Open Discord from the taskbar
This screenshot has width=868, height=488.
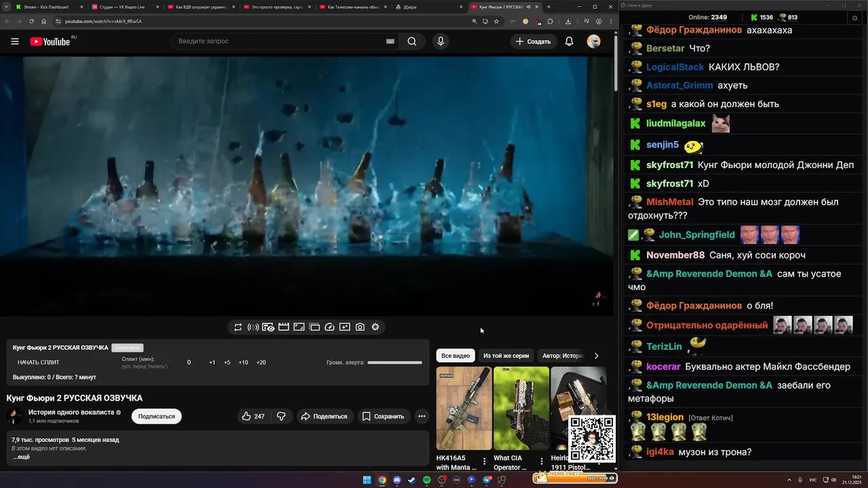pos(397,480)
